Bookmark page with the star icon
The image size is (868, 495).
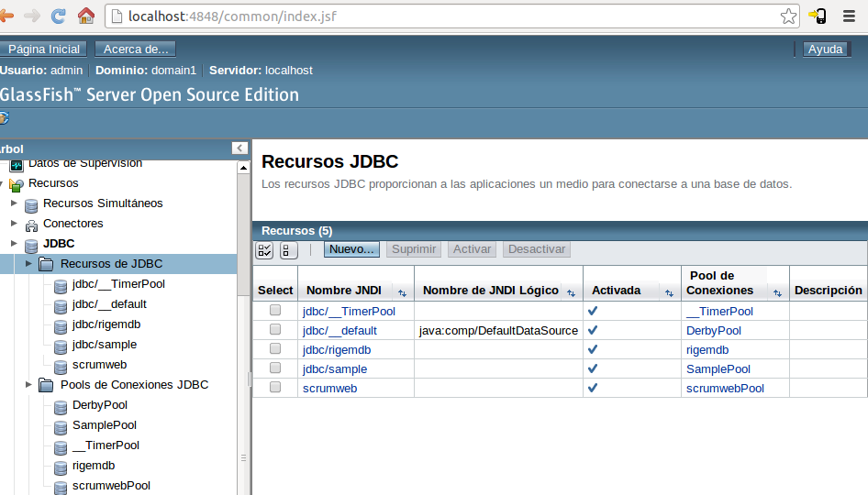pyautogui.click(x=788, y=16)
